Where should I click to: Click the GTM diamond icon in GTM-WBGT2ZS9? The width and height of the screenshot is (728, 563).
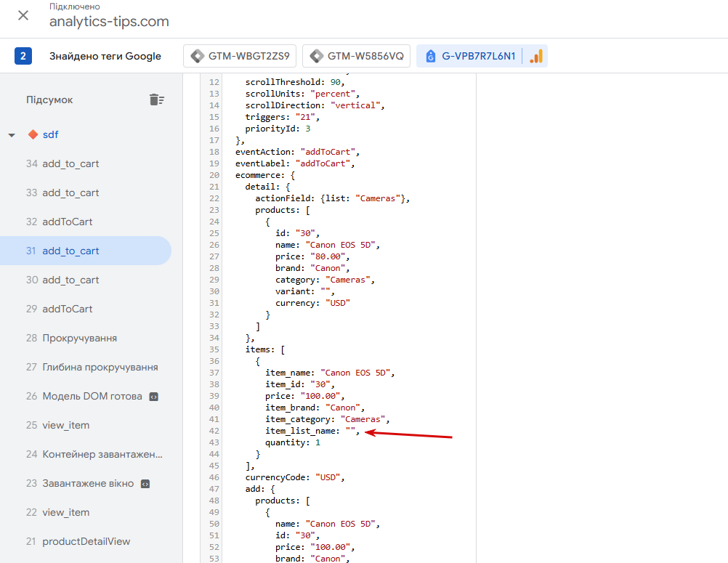tap(198, 56)
